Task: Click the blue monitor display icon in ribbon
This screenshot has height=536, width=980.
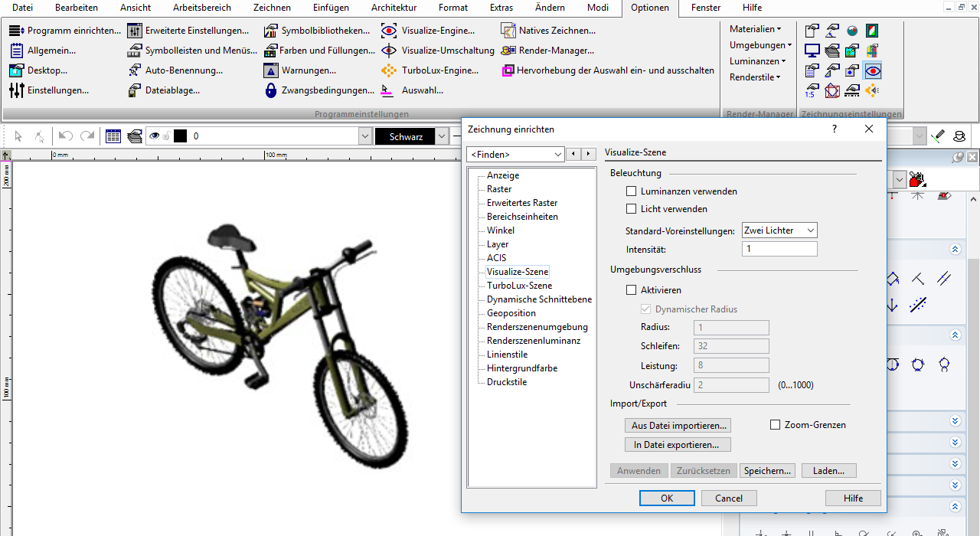Action: coord(812,51)
